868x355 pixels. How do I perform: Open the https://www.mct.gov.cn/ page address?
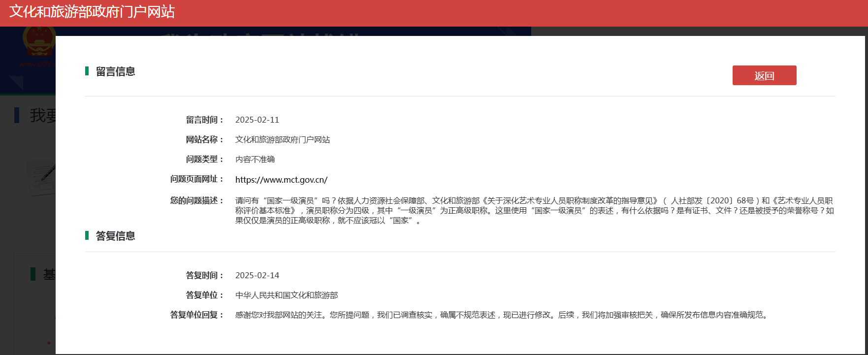click(281, 180)
